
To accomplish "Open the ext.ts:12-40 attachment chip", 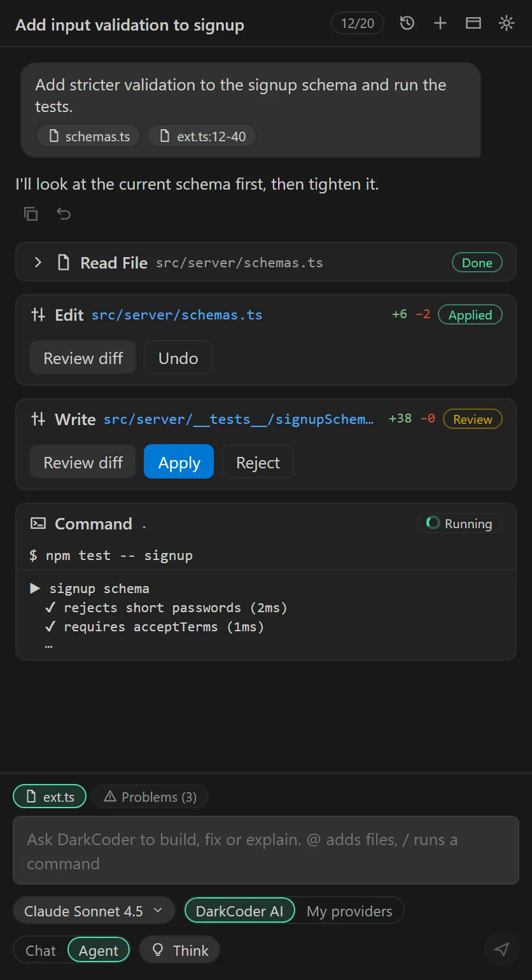I will 202,136.
